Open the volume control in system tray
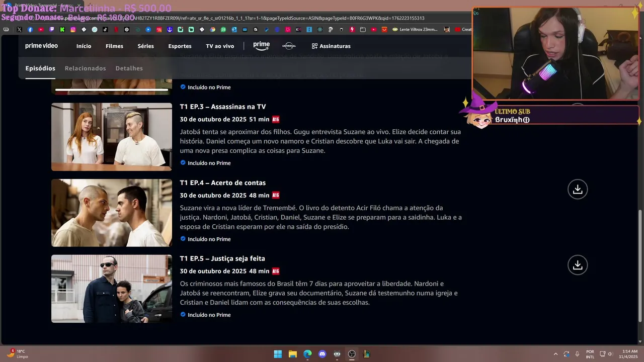Viewport: 644px width, 362px height. coord(610,354)
